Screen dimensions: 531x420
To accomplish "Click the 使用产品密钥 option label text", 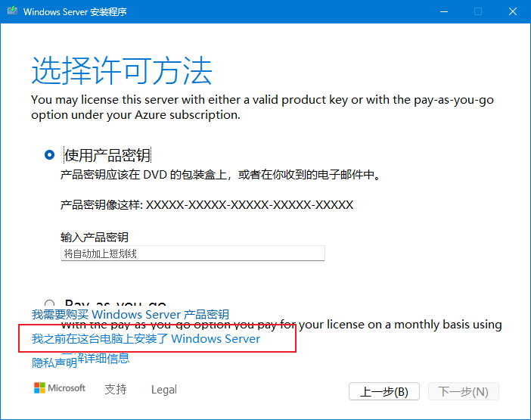I will [107, 155].
